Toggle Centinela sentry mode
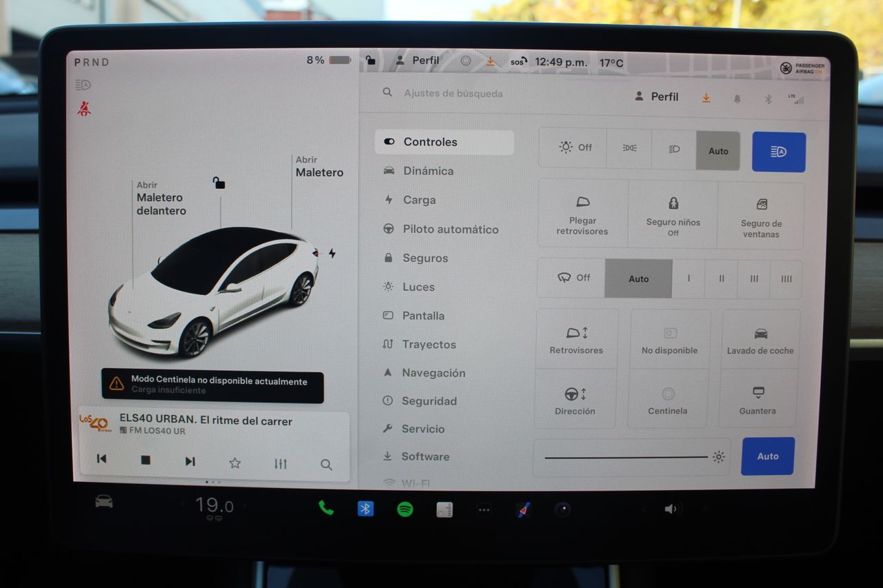The width and height of the screenshot is (883, 588). click(668, 399)
